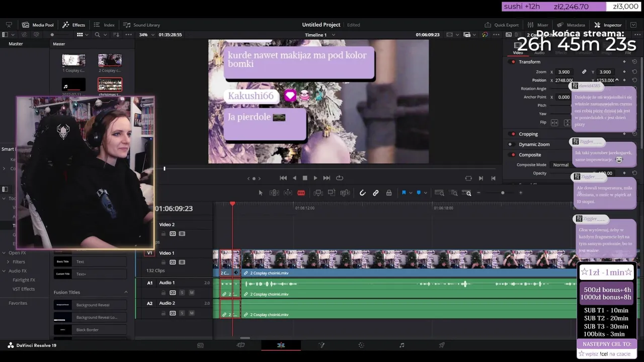Open the Mixer panel
This screenshot has width=644, height=362.
538,25
